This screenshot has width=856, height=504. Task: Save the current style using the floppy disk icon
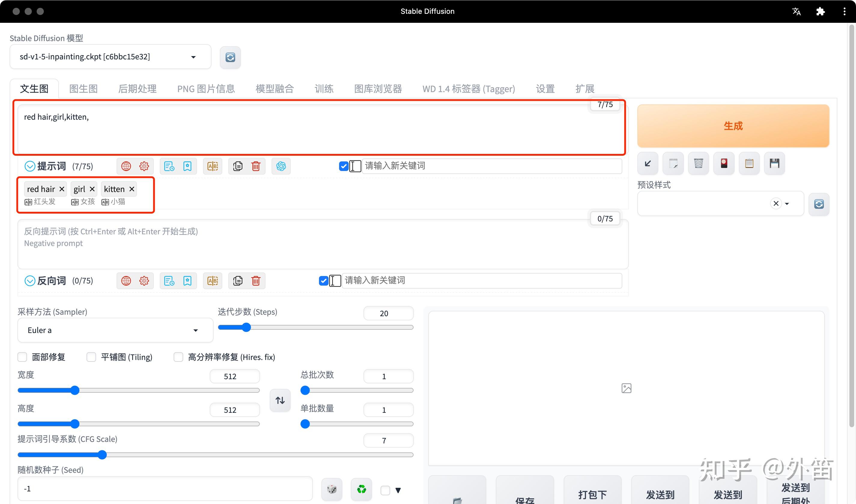pyautogui.click(x=774, y=163)
